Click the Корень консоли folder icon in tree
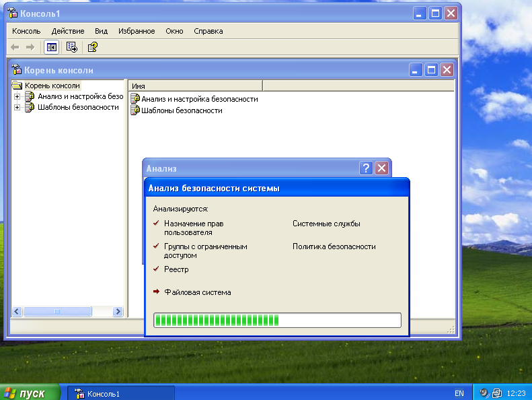 [x=17, y=85]
